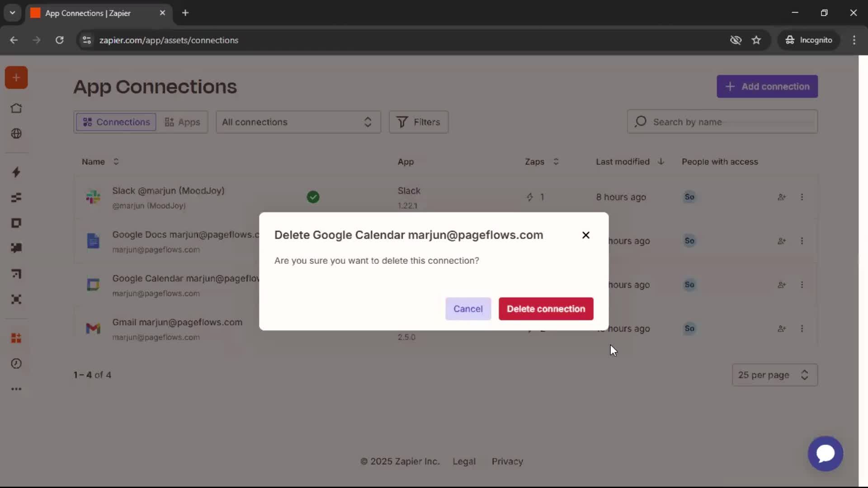Viewport: 868px width, 488px height.
Task: Open the Home icon in sidebar
Action: tap(16, 108)
